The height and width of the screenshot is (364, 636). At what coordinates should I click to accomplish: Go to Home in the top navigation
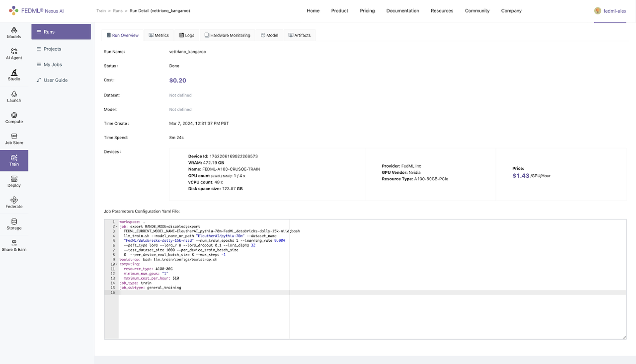click(x=313, y=10)
